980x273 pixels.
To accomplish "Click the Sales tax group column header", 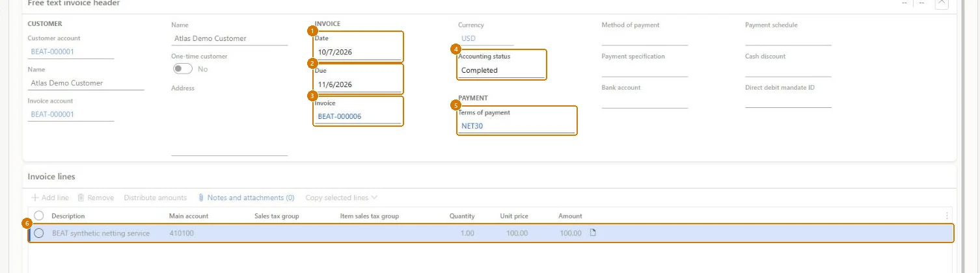I will pyautogui.click(x=277, y=216).
